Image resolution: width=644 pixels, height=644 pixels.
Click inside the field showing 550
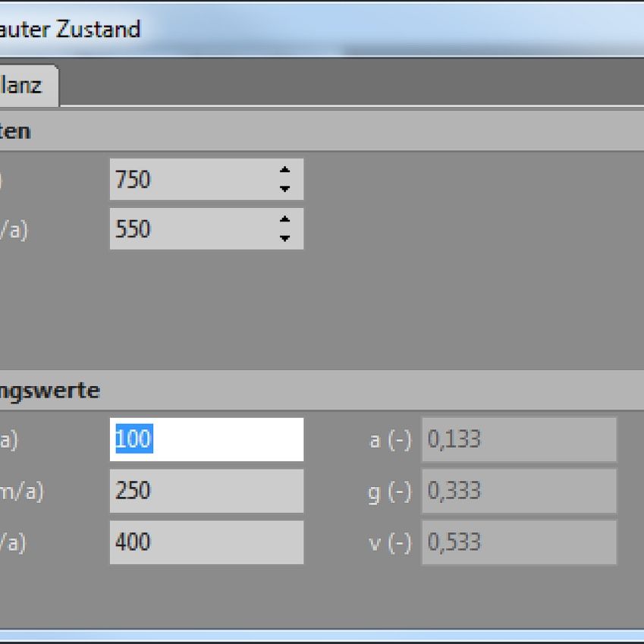point(190,229)
